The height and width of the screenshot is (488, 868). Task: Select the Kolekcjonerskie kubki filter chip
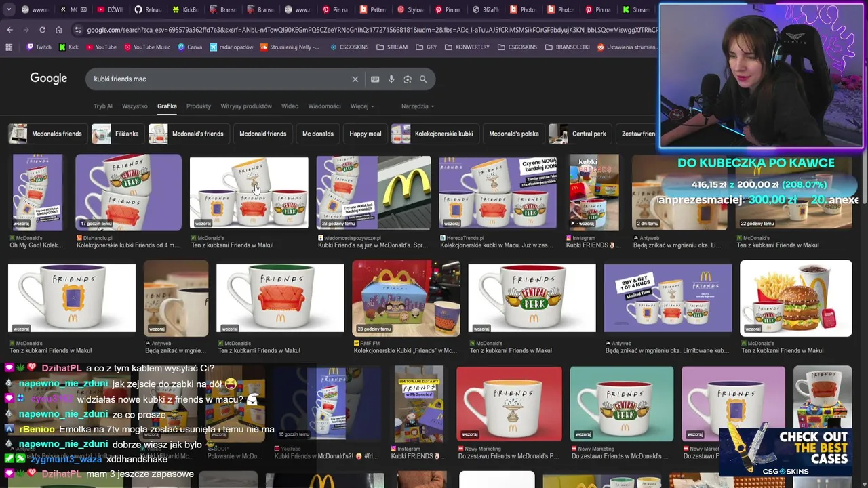pos(434,134)
